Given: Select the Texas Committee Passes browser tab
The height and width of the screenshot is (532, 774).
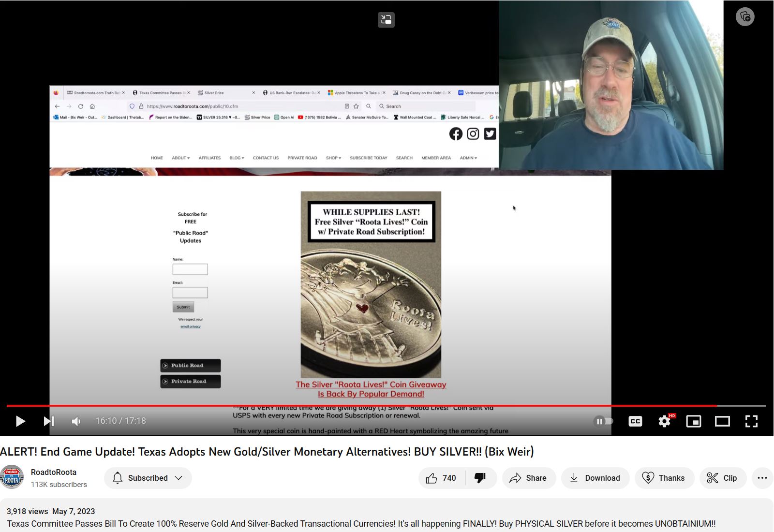Looking at the screenshot, I should pos(161,93).
